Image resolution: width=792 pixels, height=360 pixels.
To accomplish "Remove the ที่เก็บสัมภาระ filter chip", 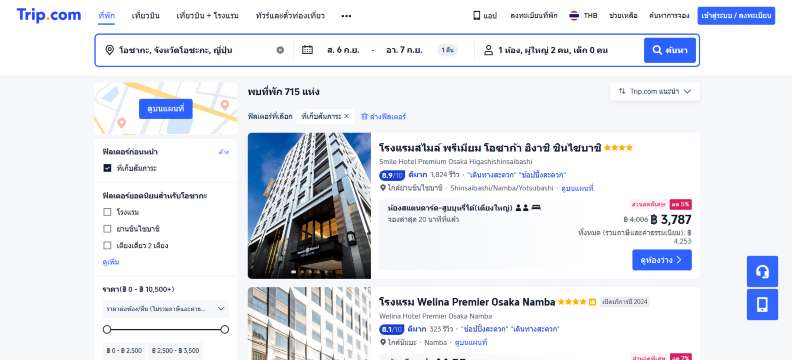I will tap(346, 116).
